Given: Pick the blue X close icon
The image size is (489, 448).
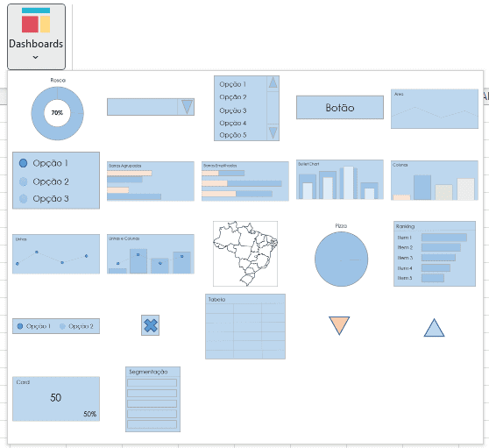Looking at the screenshot, I should click(151, 325).
